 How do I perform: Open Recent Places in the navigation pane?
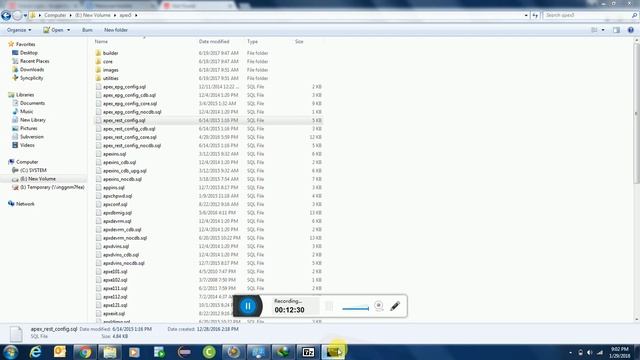[35, 61]
